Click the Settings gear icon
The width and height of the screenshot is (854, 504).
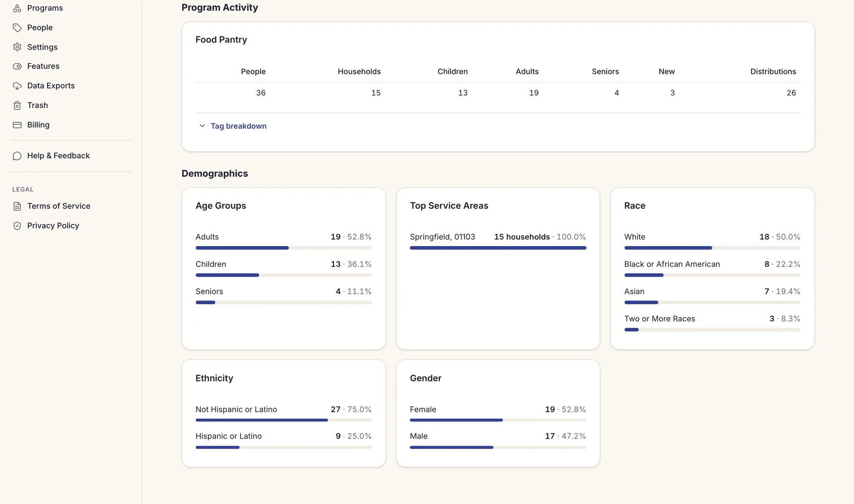coord(17,47)
